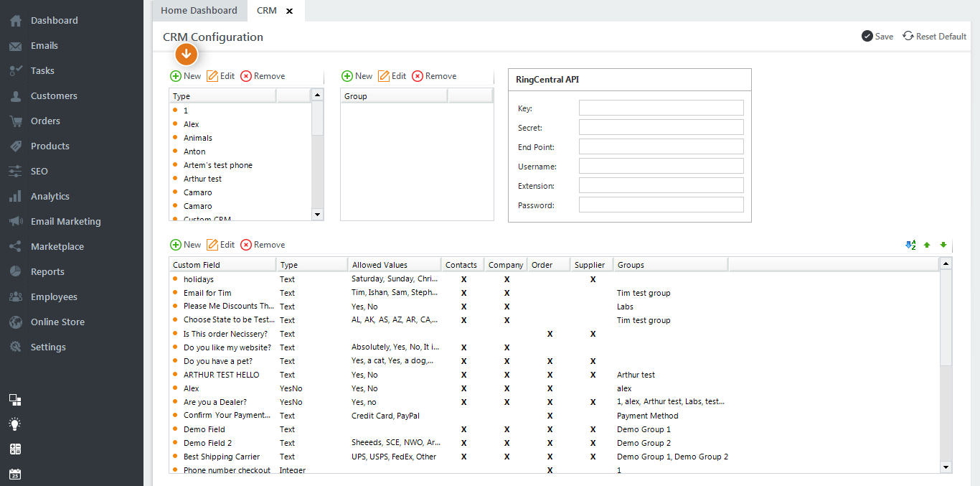Open Email Marketing via the megaphone icon

tap(15, 222)
